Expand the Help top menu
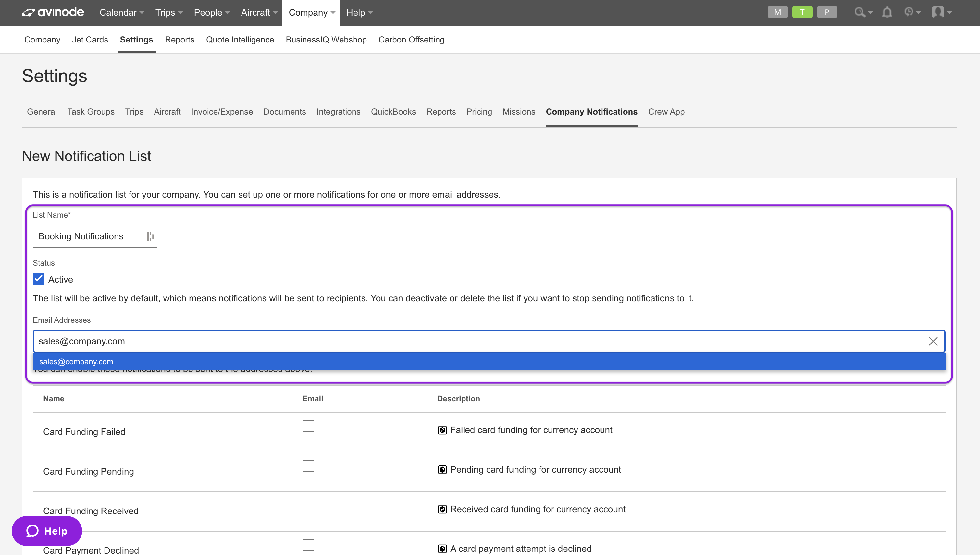Image resolution: width=980 pixels, height=555 pixels. (359, 12)
